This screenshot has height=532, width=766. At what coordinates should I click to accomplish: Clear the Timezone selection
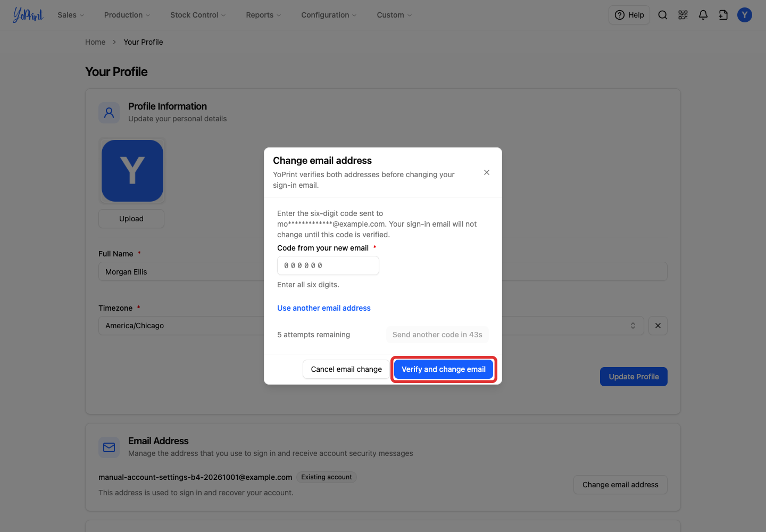coord(658,326)
